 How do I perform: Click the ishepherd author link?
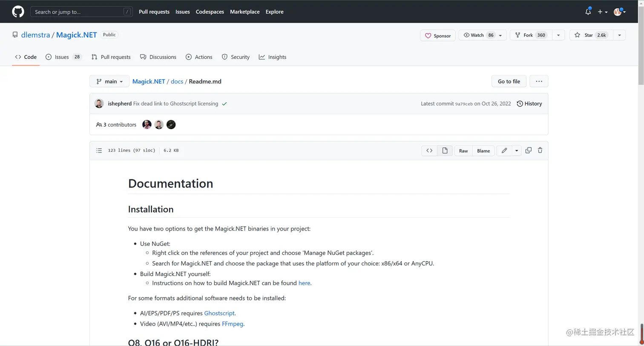[120, 104]
